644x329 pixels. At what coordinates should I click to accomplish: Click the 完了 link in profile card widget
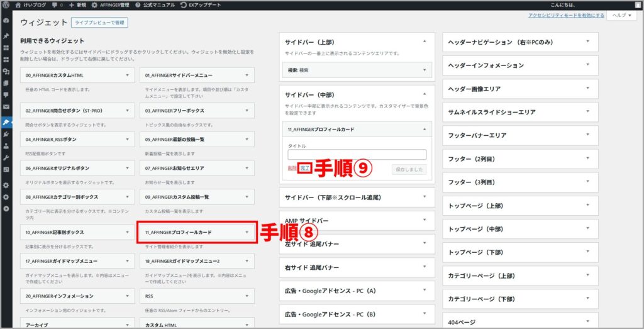point(305,169)
